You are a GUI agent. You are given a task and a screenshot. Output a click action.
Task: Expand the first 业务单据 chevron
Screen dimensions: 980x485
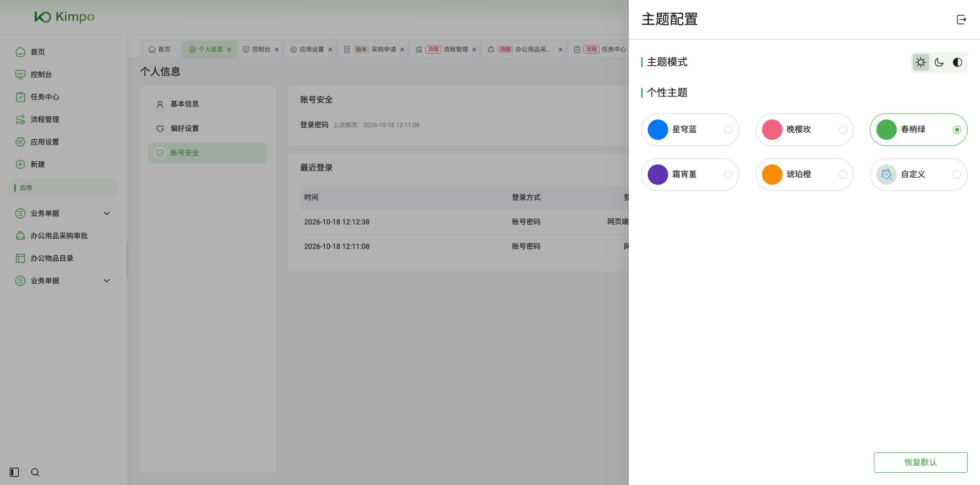(107, 213)
